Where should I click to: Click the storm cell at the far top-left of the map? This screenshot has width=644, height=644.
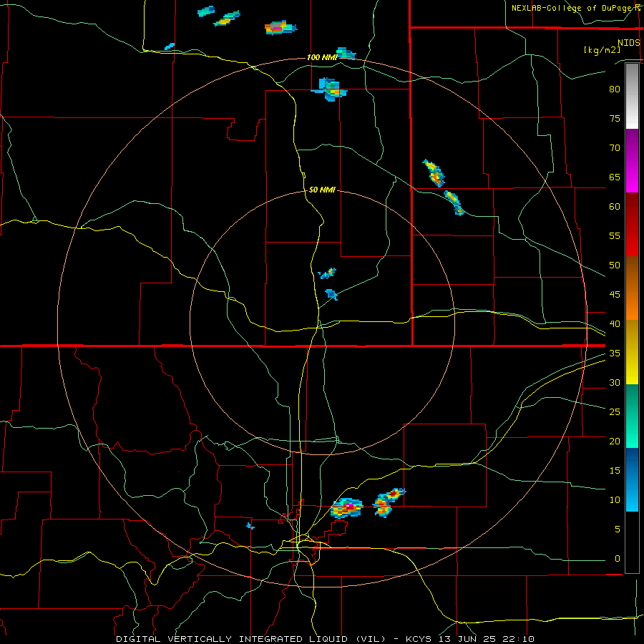click(x=206, y=11)
